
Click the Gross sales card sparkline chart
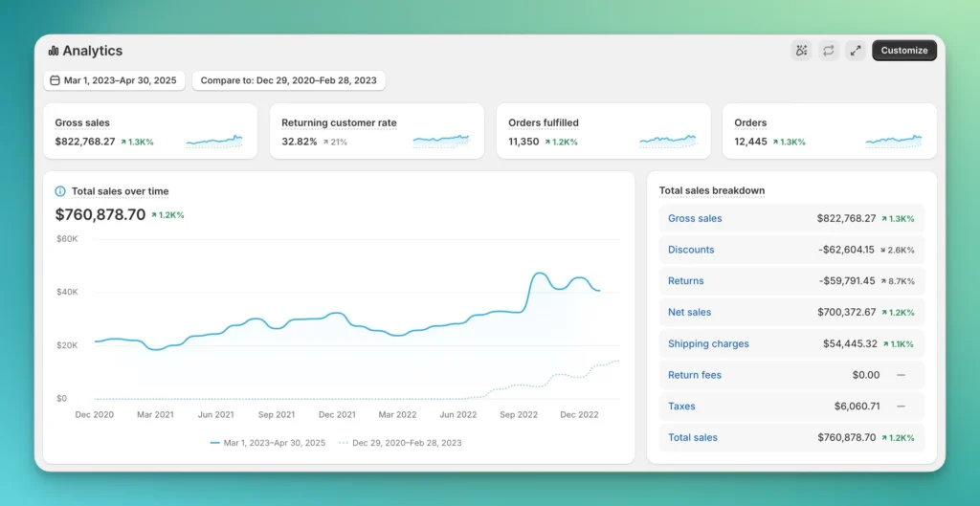(214, 141)
